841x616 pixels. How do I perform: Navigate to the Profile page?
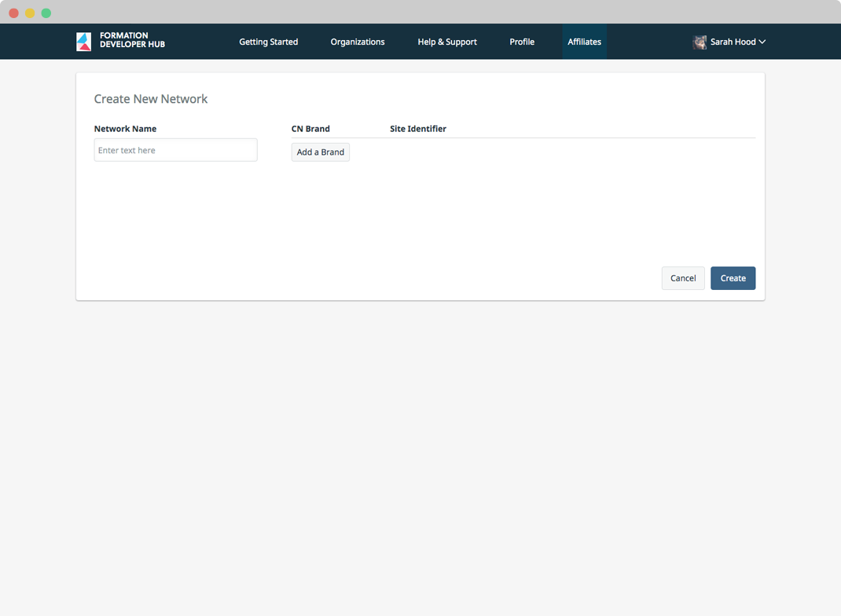[x=522, y=42]
